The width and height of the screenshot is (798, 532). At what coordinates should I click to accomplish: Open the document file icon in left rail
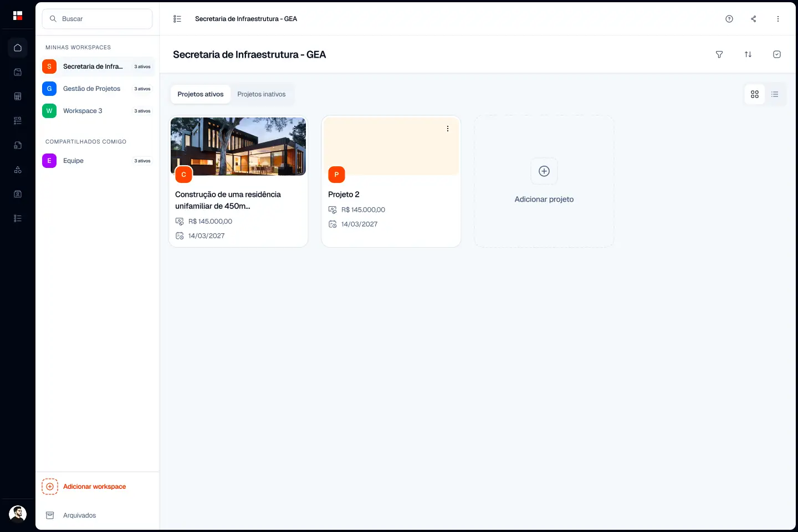[18, 145]
